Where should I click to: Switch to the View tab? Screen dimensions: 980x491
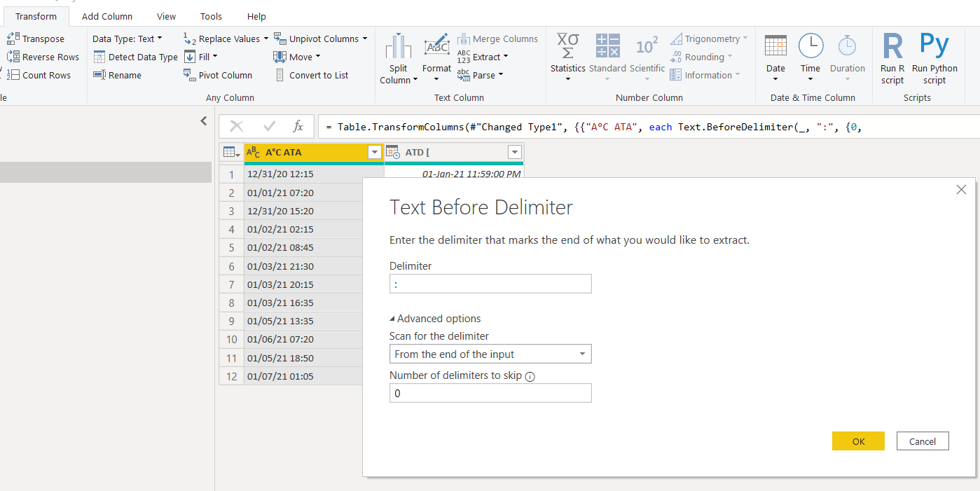point(167,16)
